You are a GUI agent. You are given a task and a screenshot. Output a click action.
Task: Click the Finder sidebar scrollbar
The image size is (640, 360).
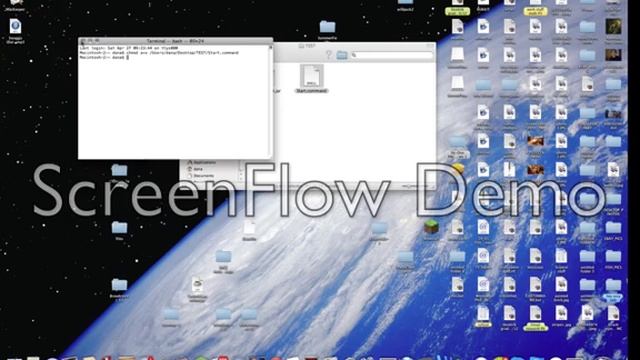(240, 171)
